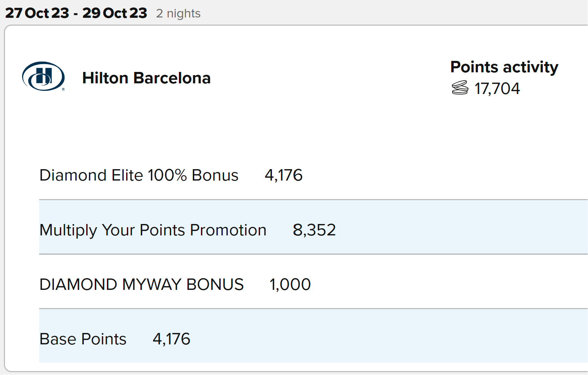The width and height of the screenshot is (588, 375).
Task: Click the Base Points label
Action: coord(83,339)
